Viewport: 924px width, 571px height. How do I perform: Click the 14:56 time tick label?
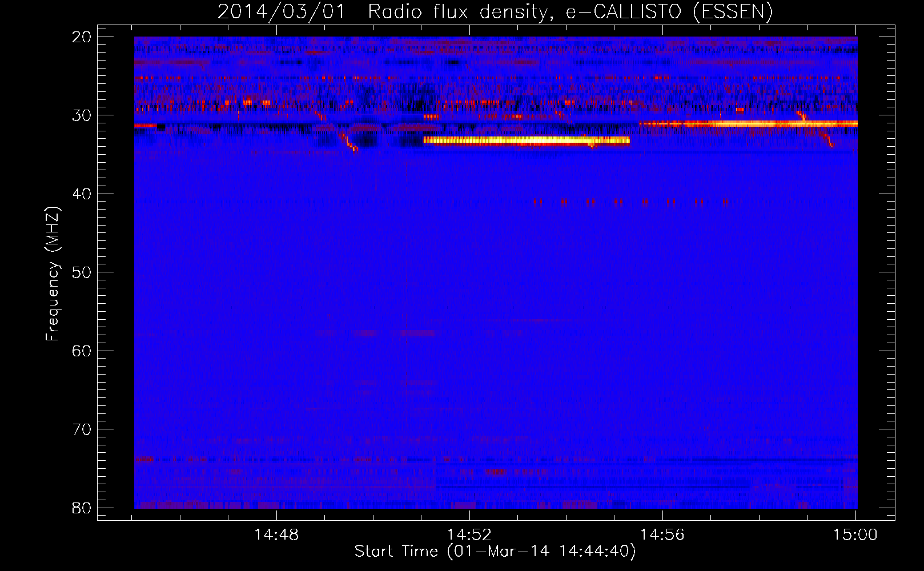(662, 535)
